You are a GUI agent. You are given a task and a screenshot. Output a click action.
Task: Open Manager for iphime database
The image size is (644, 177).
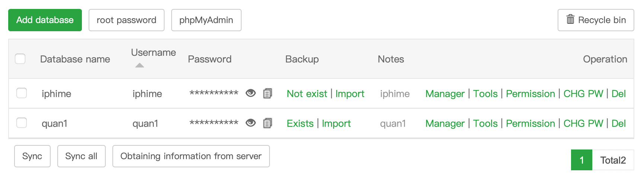point(445,94)
